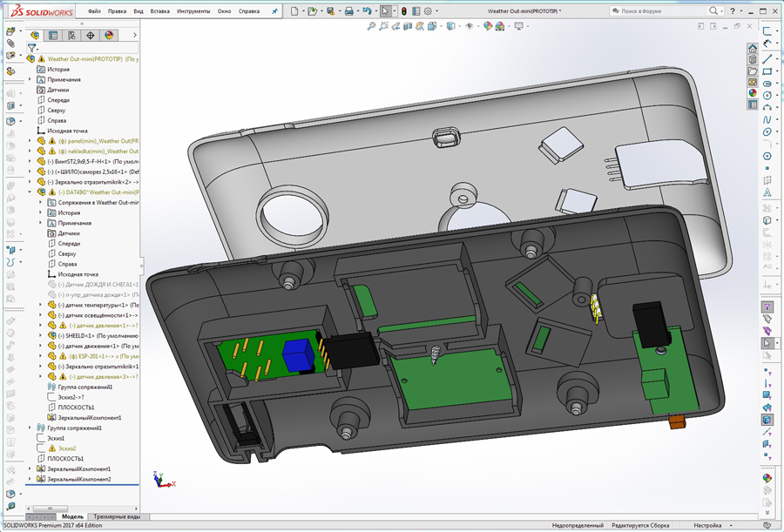Open dropdown arrow next to Options gear

pos(436,11)
